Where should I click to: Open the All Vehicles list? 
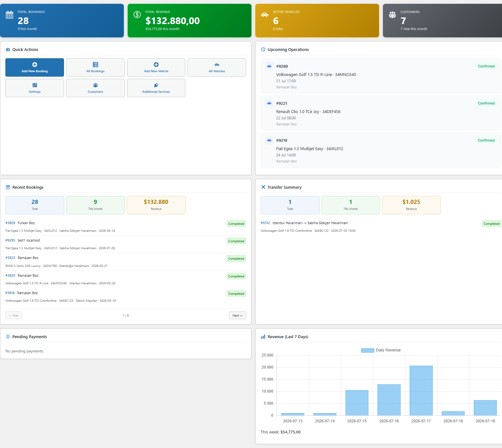coord(217,67)
